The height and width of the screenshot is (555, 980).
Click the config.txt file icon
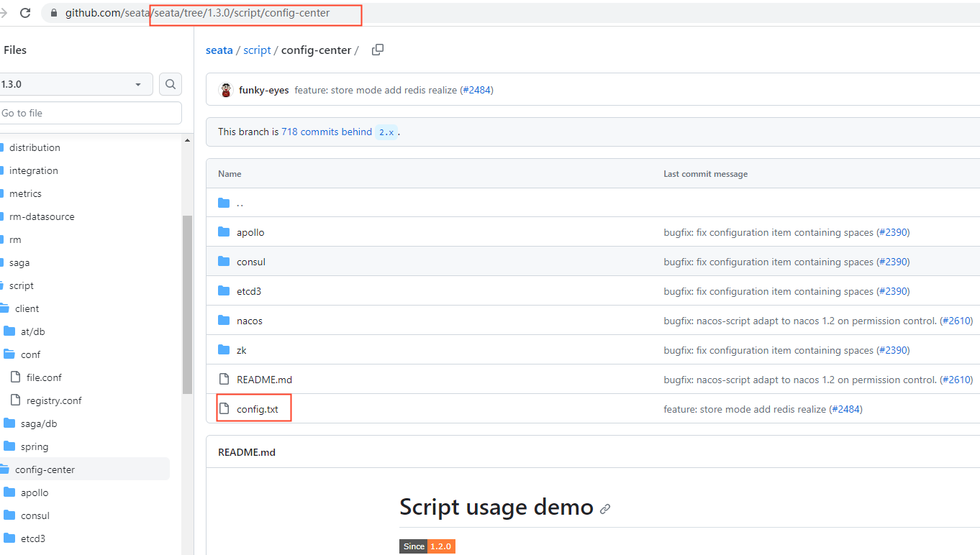tap(224, 409)
